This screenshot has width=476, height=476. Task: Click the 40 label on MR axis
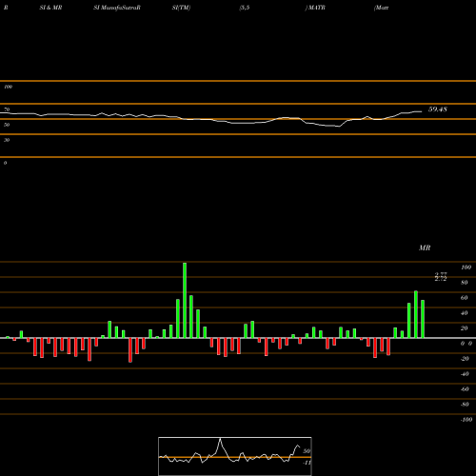pos(465,313)
